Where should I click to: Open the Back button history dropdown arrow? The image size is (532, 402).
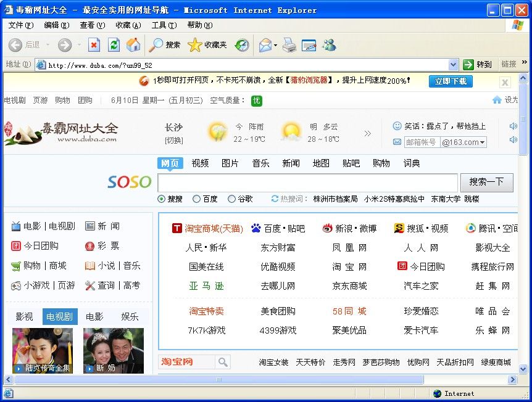[x=48, y=45]
